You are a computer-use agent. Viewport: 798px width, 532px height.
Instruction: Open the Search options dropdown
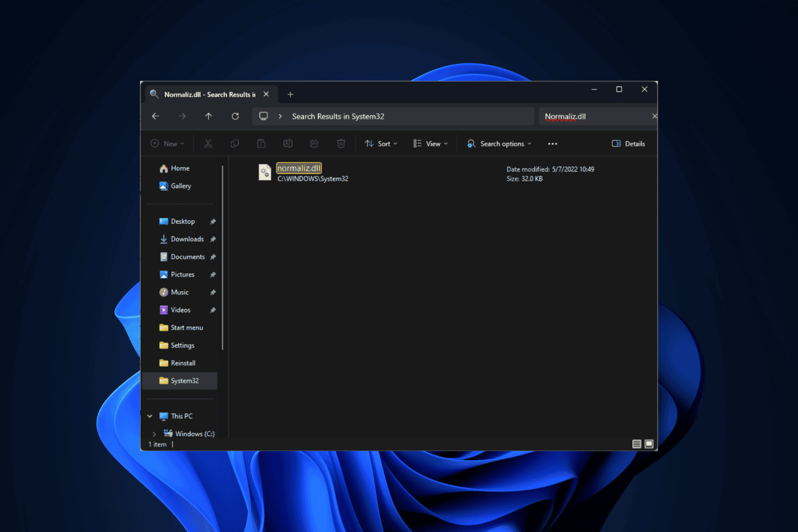click(x=499, y=144)
